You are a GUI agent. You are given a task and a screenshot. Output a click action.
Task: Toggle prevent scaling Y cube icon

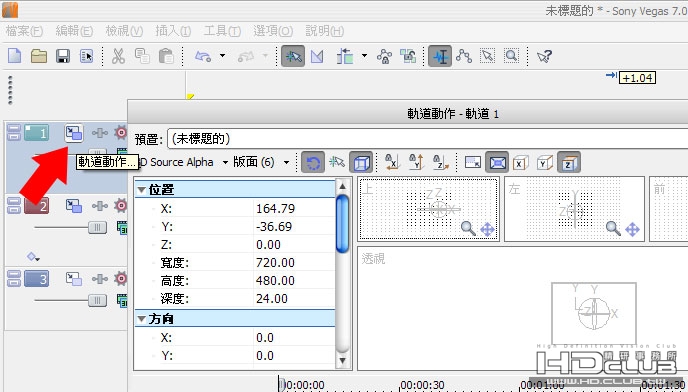tap(545, 163)
